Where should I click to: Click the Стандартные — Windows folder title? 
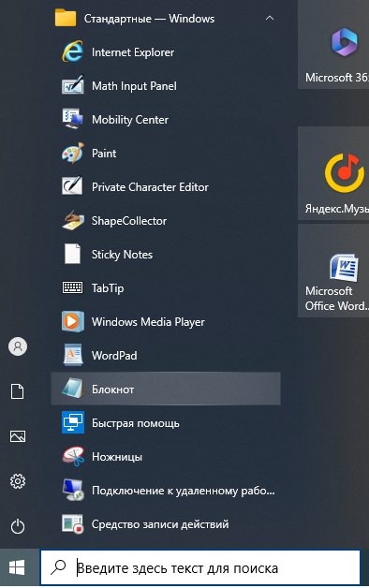click(149, 19)
